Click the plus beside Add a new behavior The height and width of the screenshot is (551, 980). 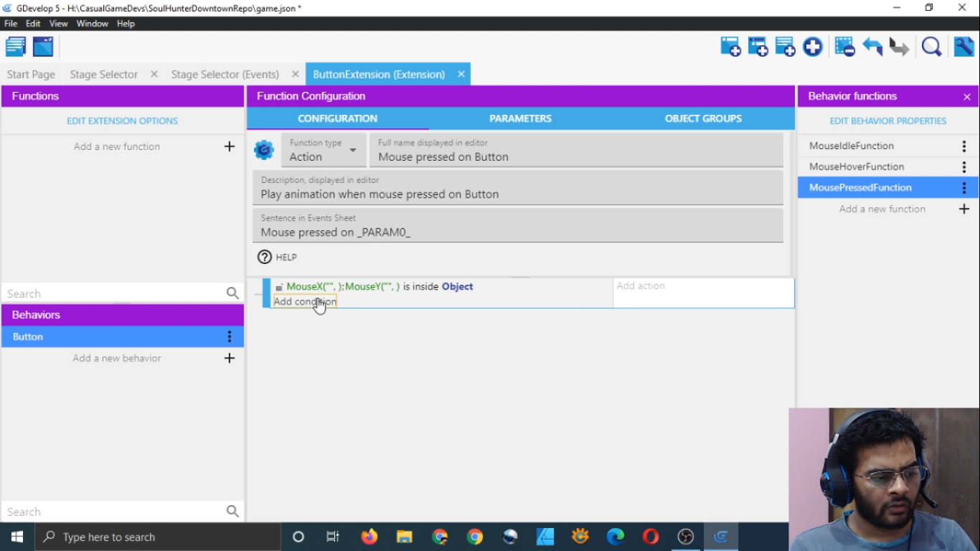tap(230, 358)
